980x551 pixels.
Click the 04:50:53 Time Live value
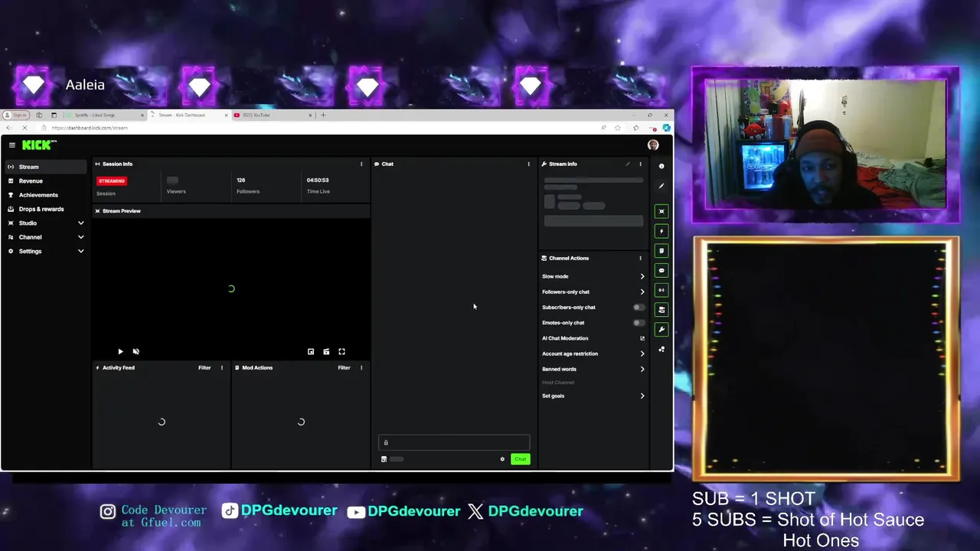point(318,180)
